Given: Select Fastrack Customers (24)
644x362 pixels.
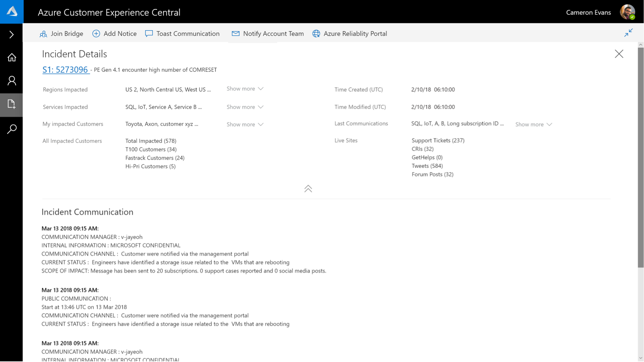Looking at the screenshot, I should 155,158.
